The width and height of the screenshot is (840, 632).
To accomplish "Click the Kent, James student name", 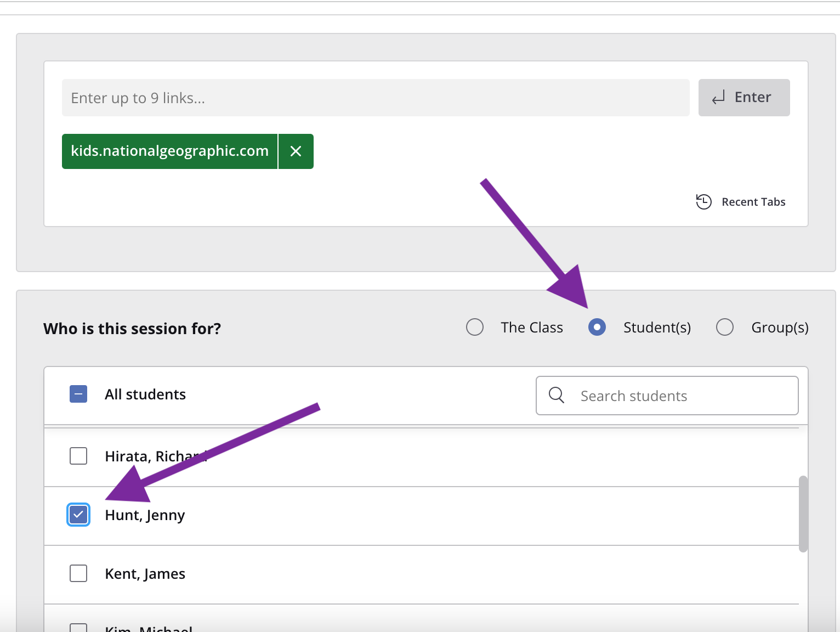I will point(145,573).
